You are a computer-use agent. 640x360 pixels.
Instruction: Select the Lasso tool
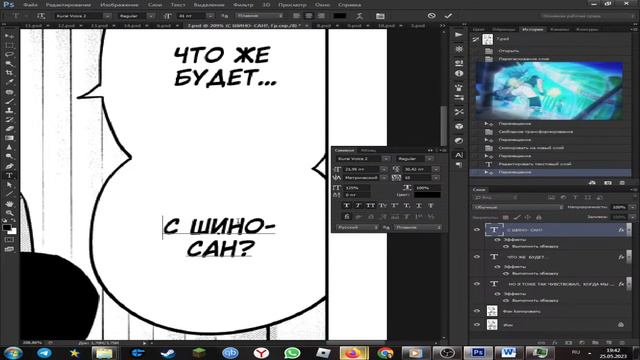coord(9,54)
